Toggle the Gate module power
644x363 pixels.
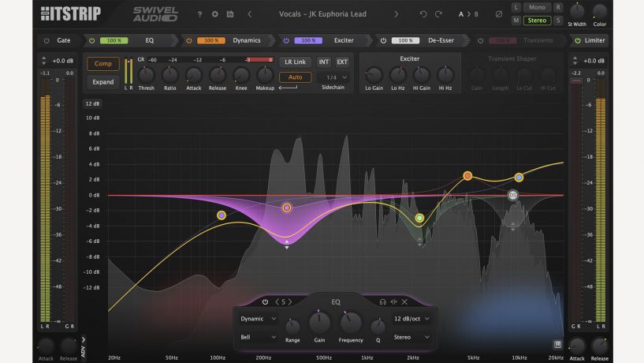pyautogui.click(x=46, y=40)
